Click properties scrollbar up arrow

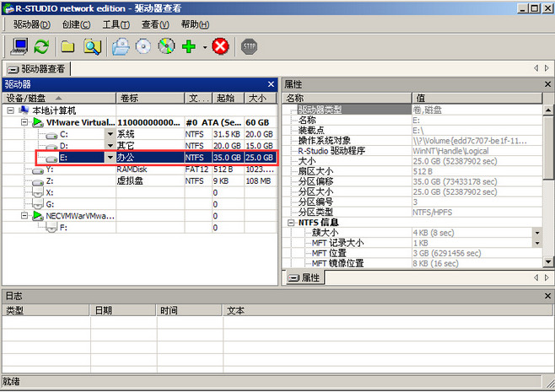pos(547,110)
